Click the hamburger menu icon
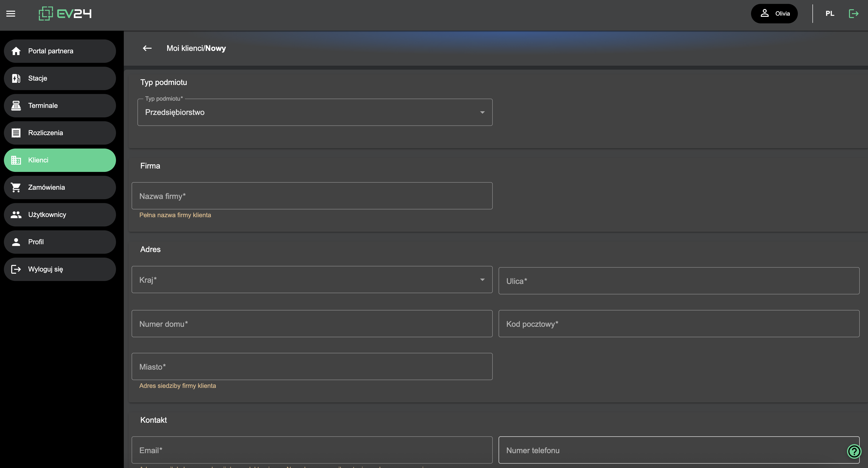This screenshot has width=868, height=468. coord(11,13)
